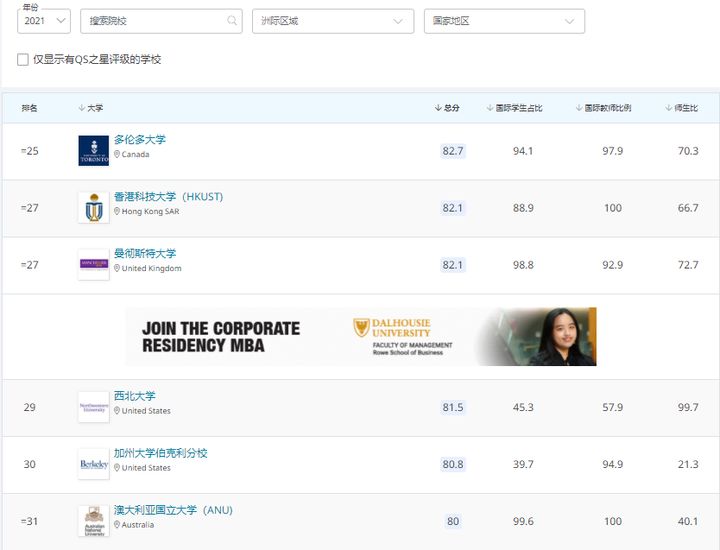Click Northwestern's faculty-student ratio 99.7

pos(688,407)
